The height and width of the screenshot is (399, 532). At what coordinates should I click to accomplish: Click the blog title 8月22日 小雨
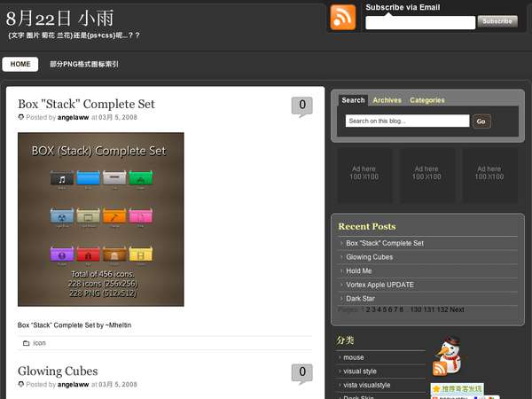[59, 19]
